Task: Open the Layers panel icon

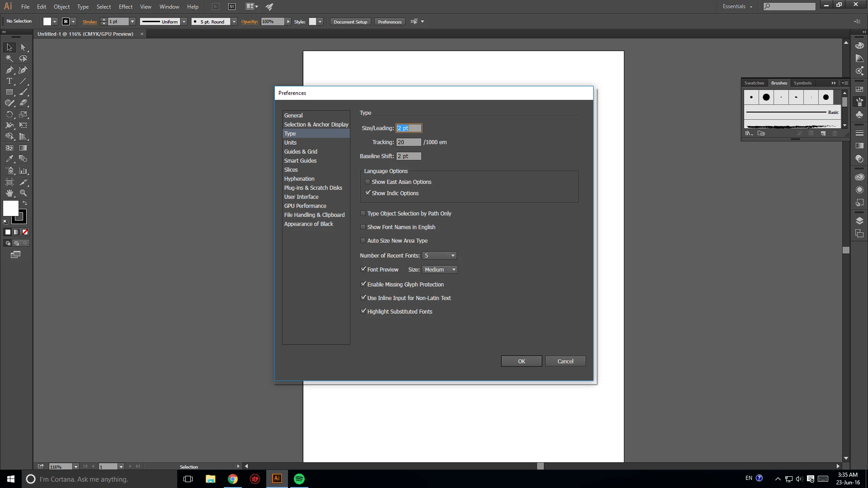Action: click(x=859, y=221)
